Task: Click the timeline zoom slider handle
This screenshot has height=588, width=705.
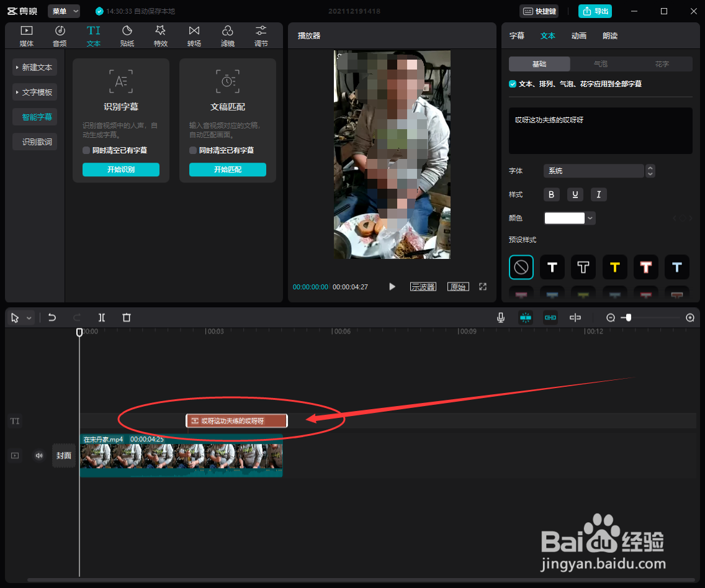Action: pos(629,318)
